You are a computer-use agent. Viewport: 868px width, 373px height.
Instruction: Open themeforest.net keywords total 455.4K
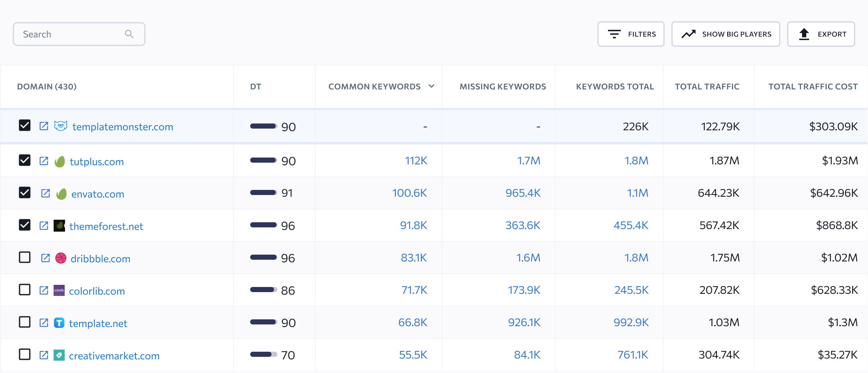coord(631,225)
